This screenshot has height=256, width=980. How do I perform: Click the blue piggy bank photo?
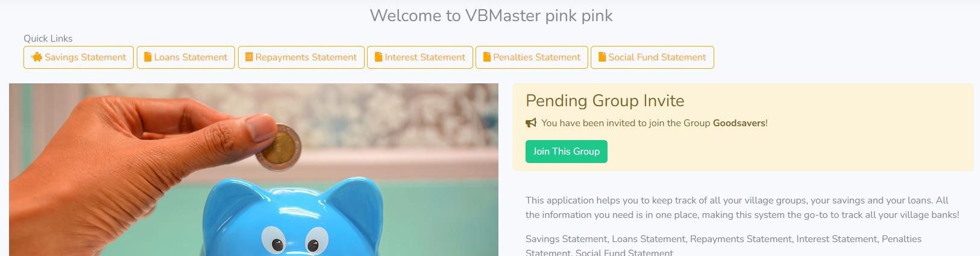pyautogui.click(x=254, y=170)
